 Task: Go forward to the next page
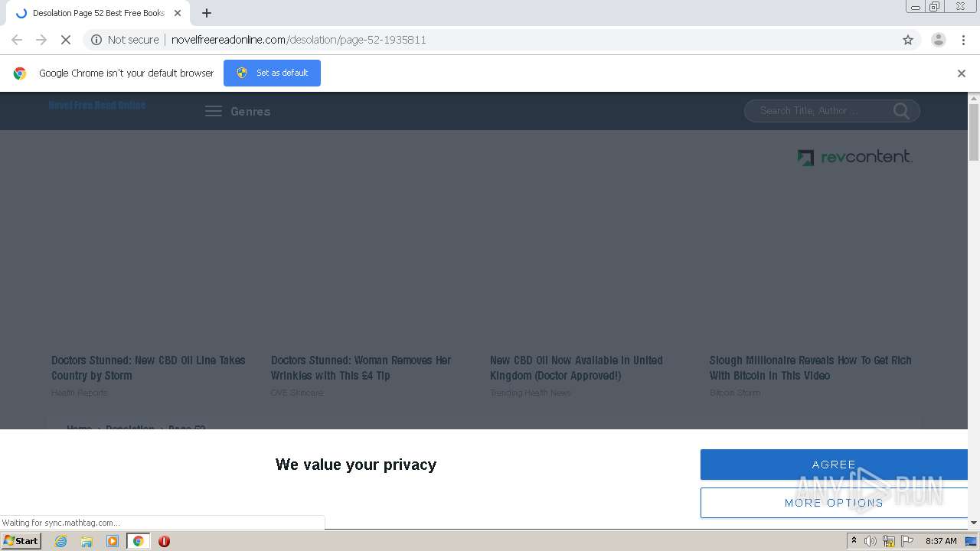click(x=41, y=40)
